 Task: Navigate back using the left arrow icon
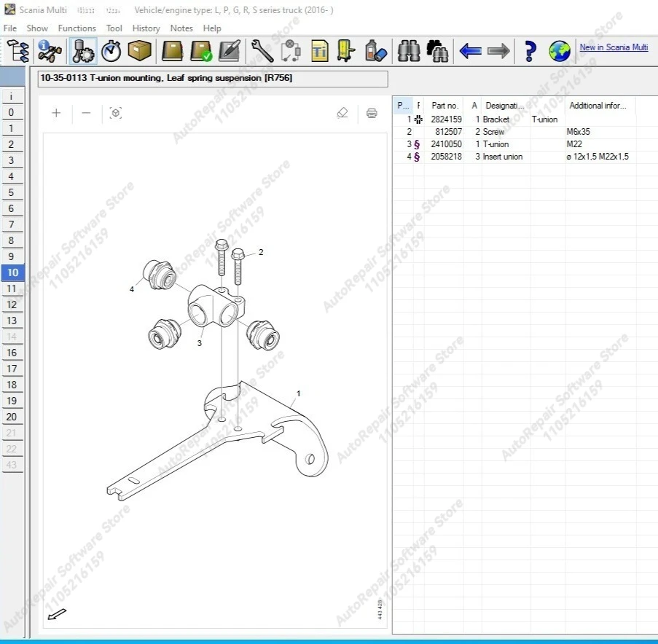(470, 51)
